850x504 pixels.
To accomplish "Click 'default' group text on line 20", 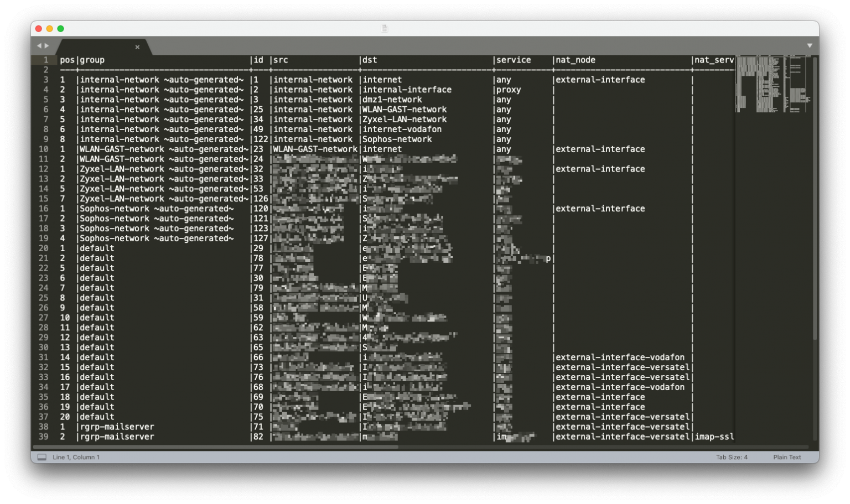I will 97,248.
